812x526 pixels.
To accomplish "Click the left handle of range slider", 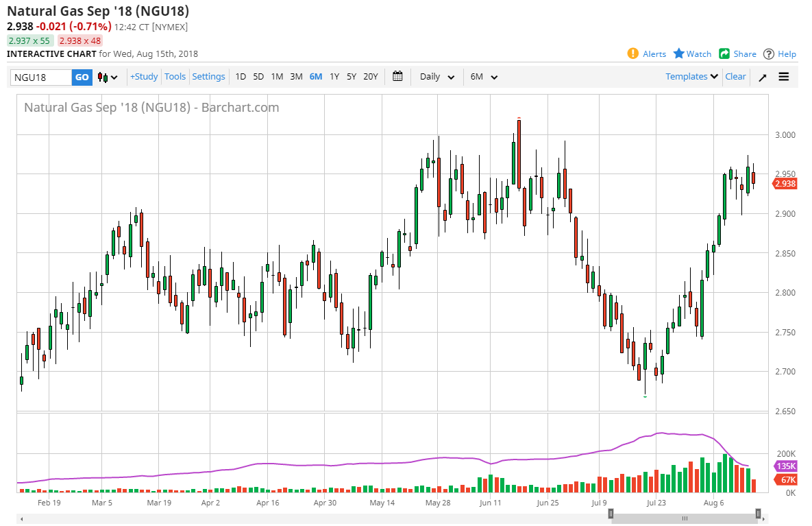I will point(611,514).
